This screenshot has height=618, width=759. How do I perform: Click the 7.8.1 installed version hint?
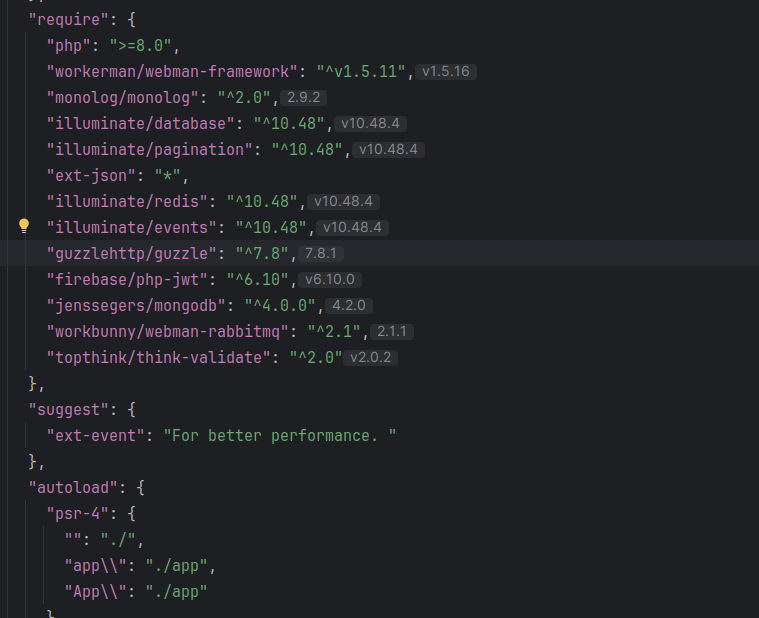(x=320, y=254)
